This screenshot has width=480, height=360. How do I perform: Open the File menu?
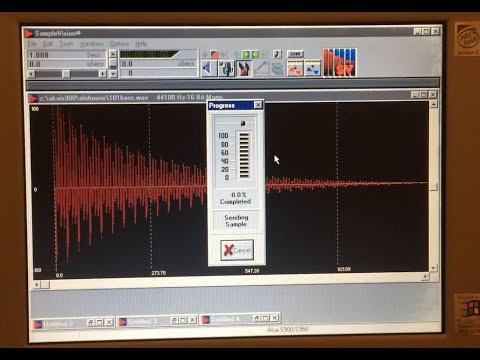pyautogui.click(x=32, y=44)
